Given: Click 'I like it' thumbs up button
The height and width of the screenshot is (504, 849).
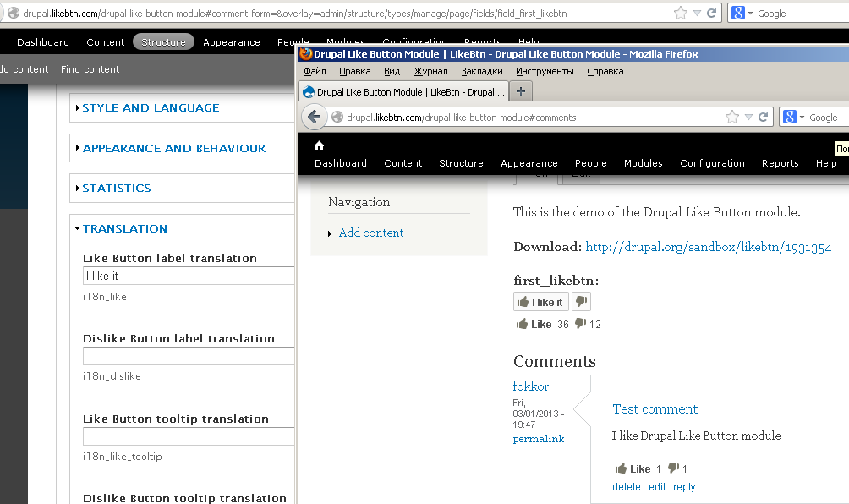Looking at the screenshot, I should coord(541,302).
